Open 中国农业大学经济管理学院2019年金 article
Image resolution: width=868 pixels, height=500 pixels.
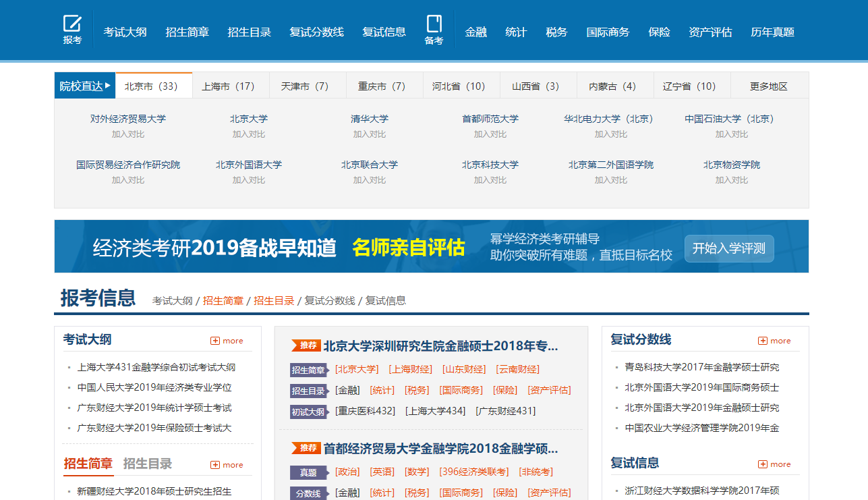coord(702,428)
